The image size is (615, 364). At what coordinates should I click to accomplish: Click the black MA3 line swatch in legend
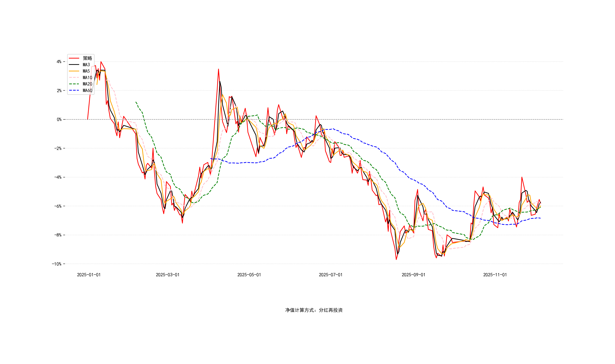pyautogui.click(x=74, y=65)
